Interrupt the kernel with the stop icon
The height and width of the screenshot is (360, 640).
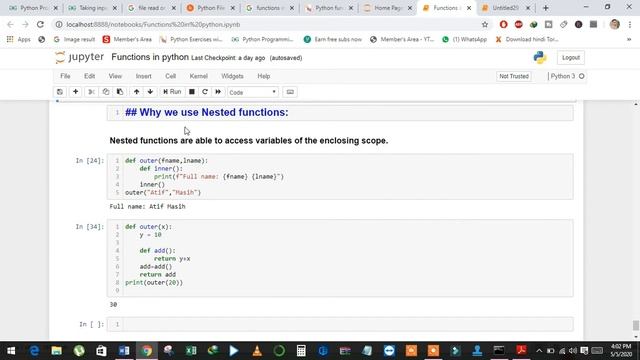191,92
